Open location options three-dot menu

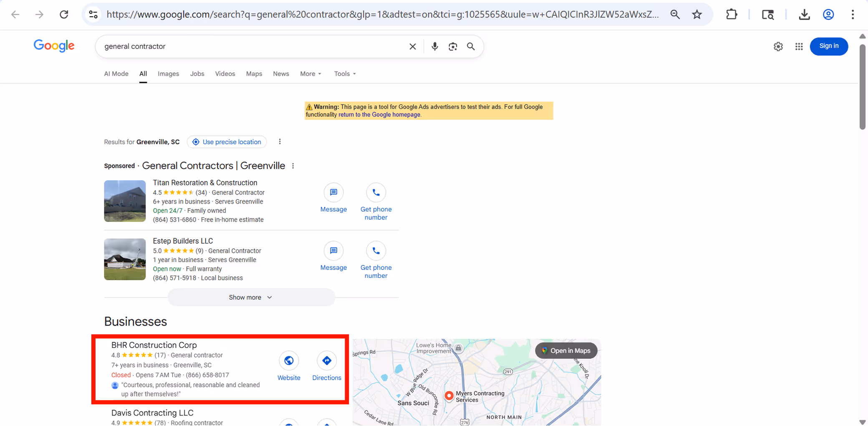click(280, 142)
